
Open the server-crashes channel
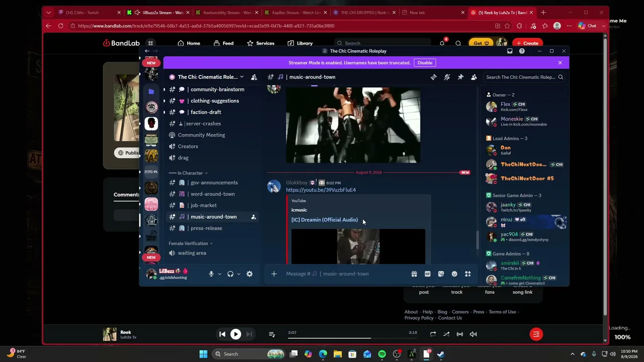coord(212,124)
